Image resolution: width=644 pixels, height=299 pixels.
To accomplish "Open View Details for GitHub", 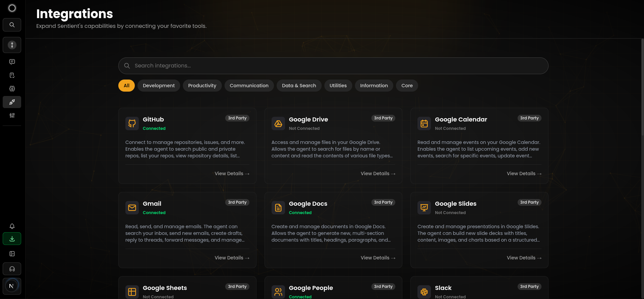I will tap(232, 173).
